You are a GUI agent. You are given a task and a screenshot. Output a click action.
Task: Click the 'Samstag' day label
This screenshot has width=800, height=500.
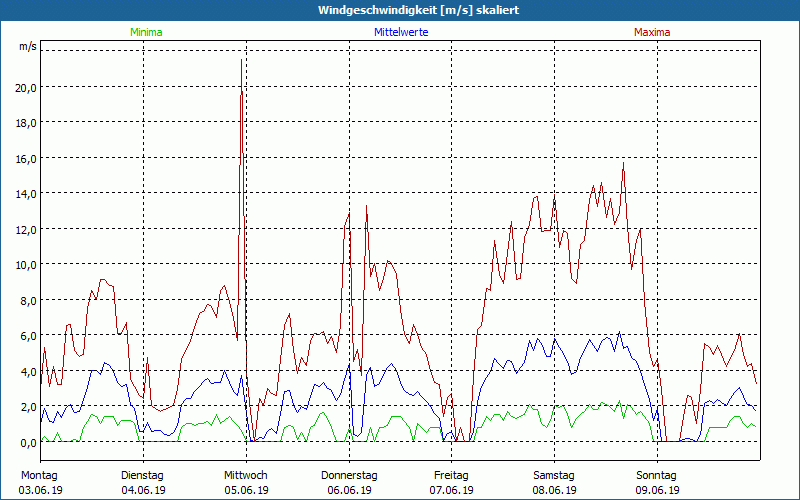click(x=554, y=476)
